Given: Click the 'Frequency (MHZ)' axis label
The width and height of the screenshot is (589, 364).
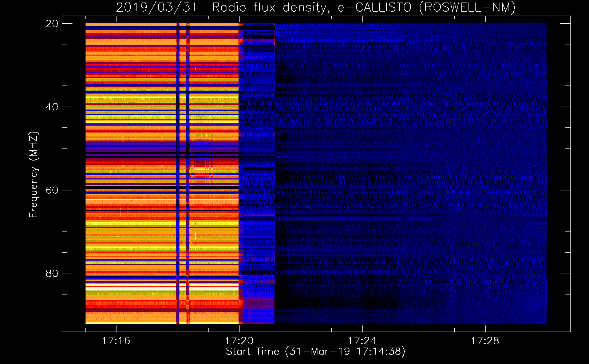Looking at the screenshot, I should [x=33, y=175].
